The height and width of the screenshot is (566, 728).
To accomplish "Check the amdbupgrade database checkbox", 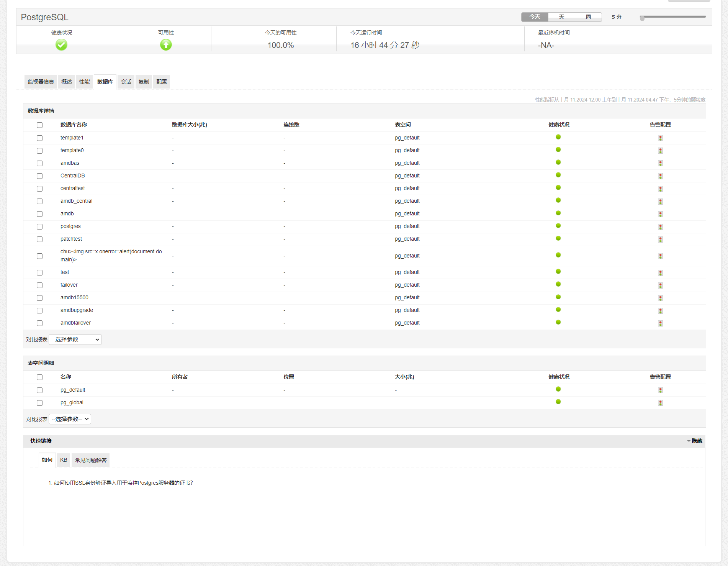I will click(39, 310).
